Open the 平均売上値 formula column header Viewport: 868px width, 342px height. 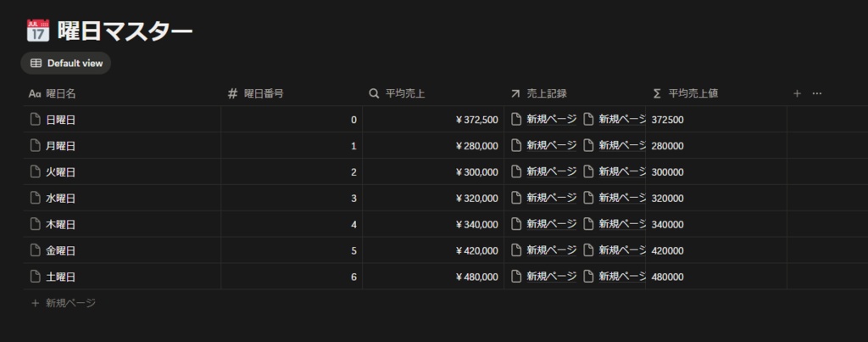point(716,93)
